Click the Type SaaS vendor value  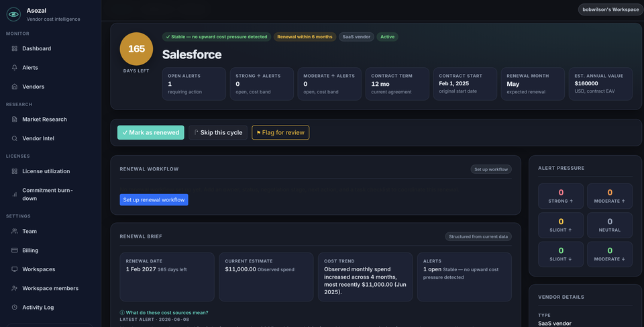click(x=555, y=323)
